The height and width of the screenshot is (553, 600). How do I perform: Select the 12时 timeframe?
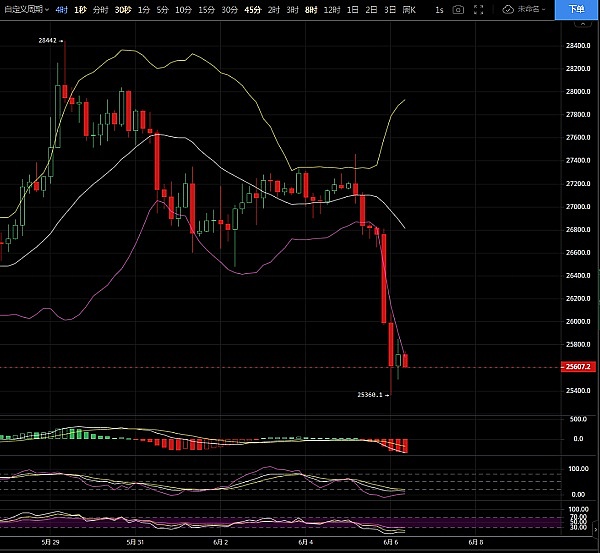point(331,9)
